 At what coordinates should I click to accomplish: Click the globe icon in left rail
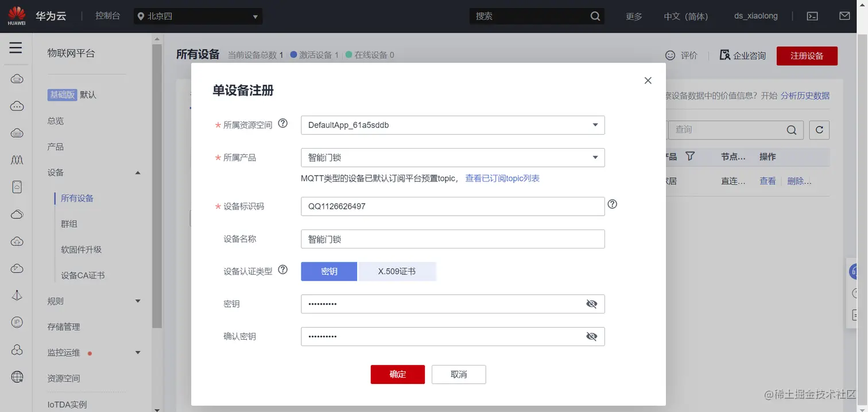coord(17,376)
